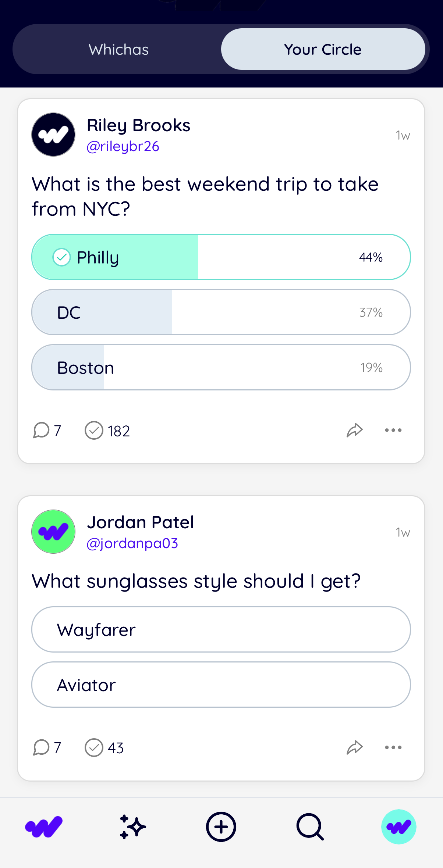Open more options for the sunglasses poll

coord(393,747)
